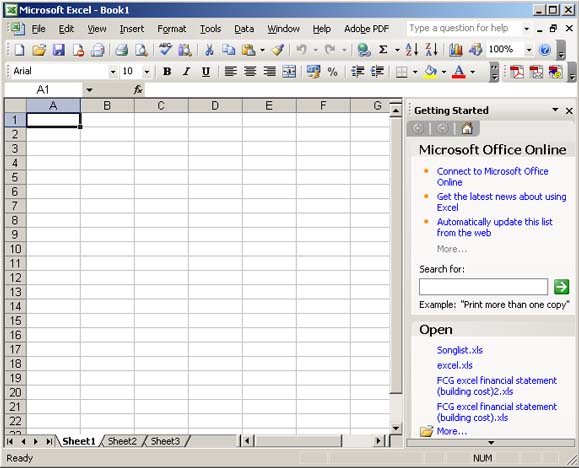Viewport: 579px width, 468px height.
Task: Open the font size dropdown
Action: [x=147, y=72]
